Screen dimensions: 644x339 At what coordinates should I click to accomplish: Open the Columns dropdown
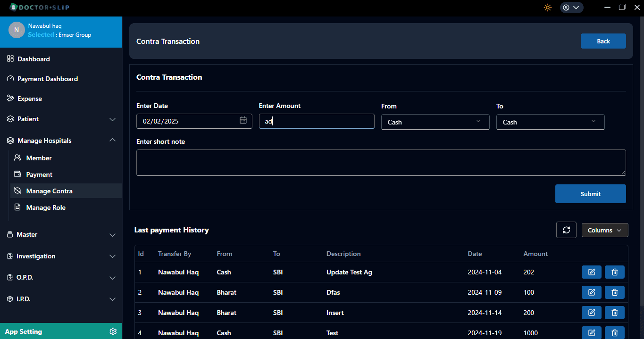coord(604,230)
